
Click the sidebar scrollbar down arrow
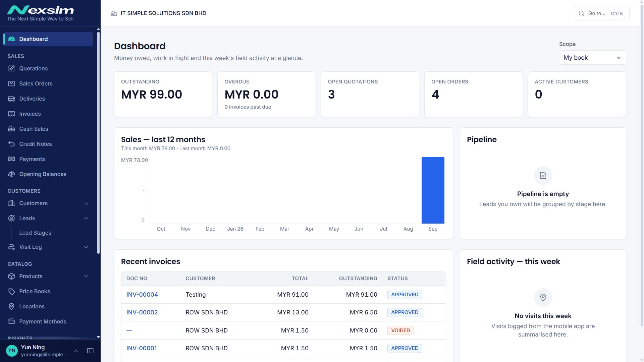tap(98, 337)
